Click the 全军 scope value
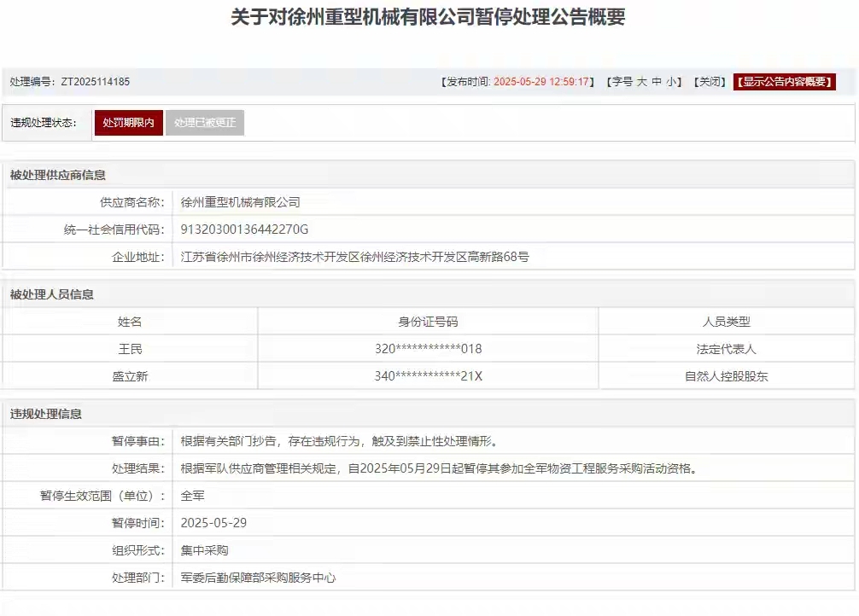This screenshot has height=616, width=859. tap(193, 496)
